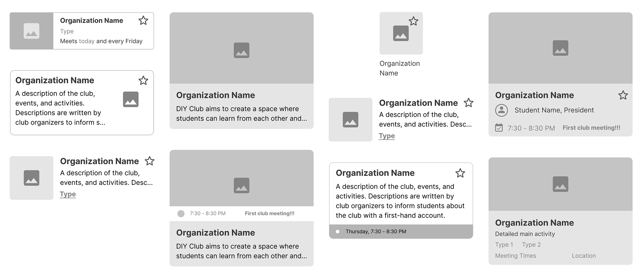Viewport: 644px width, 275px height.
Task: Click the person avatar icon beside Student Name, President
Action: coord(502,110)
